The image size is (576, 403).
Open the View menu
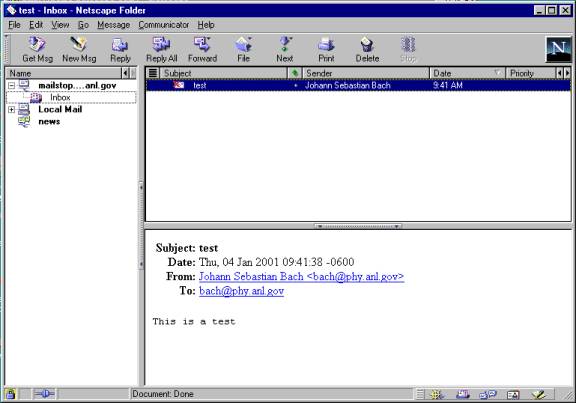click(x=60, y=25)
